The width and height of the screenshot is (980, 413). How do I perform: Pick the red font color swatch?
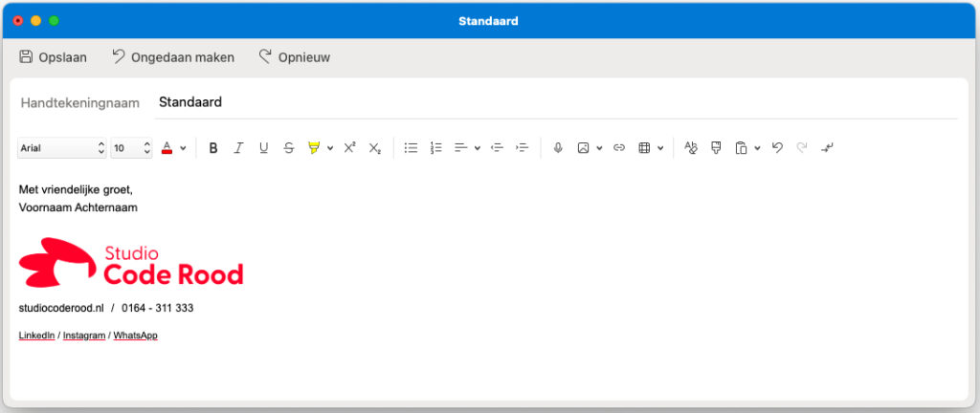(167, 148)
